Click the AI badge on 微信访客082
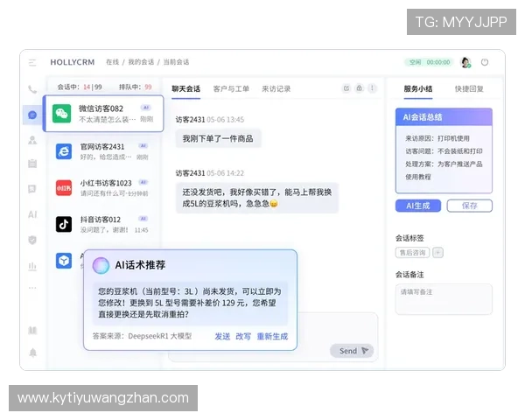Screen dimensions: 525x420 [x=146, y=108]
